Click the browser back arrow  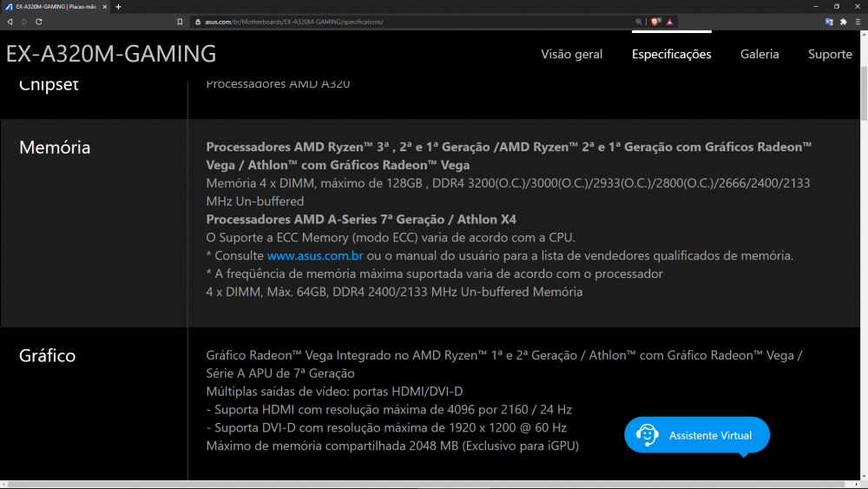10,21
